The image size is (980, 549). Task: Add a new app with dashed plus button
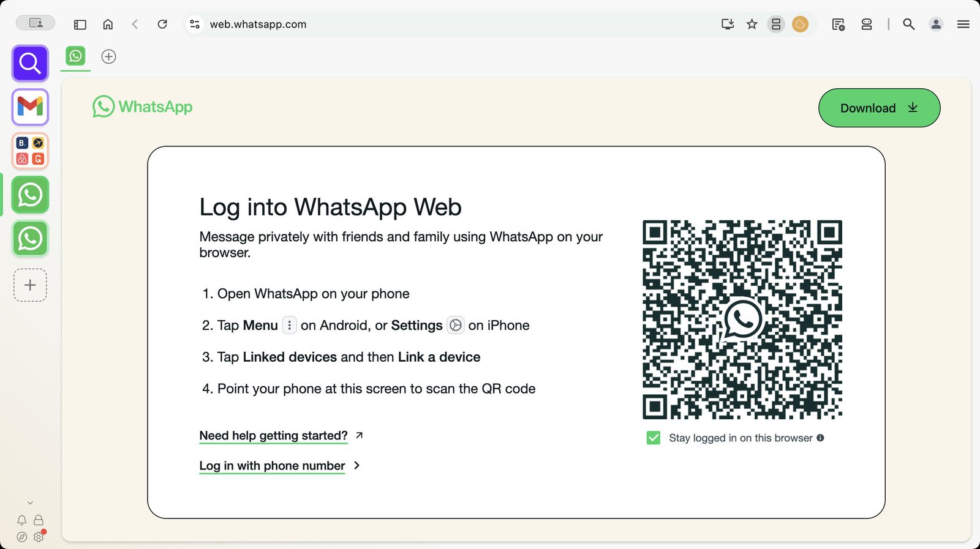[30, 285]
